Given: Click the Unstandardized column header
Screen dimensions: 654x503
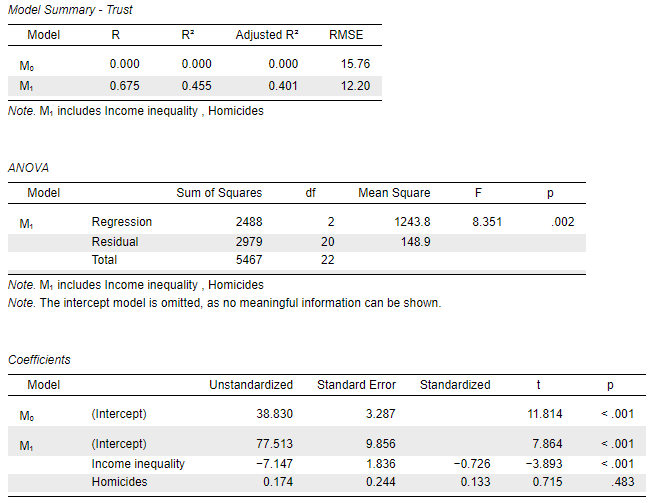Looking at the screenshot, I should (x=251, y=385).
